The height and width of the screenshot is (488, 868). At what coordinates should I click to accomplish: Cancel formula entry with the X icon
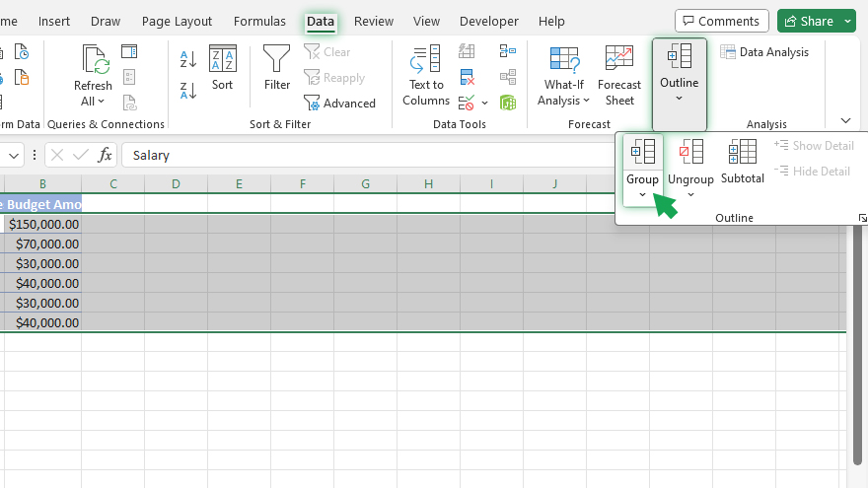pos(57,155)
